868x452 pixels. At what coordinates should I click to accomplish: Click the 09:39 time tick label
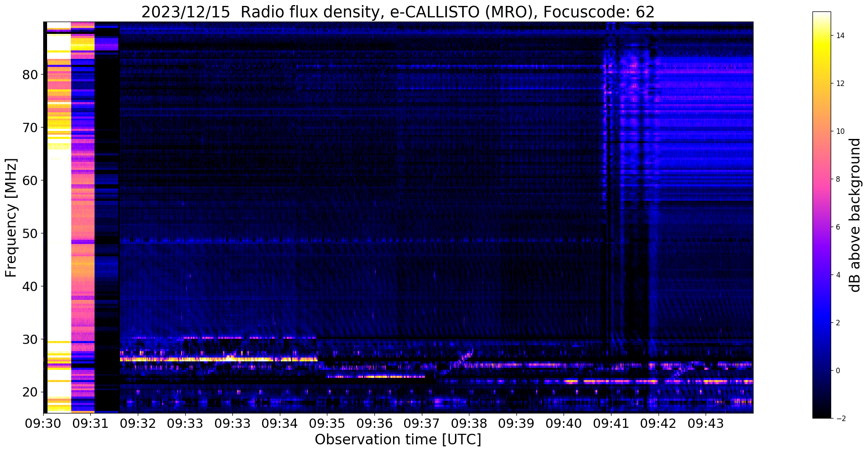click(516, 423)
